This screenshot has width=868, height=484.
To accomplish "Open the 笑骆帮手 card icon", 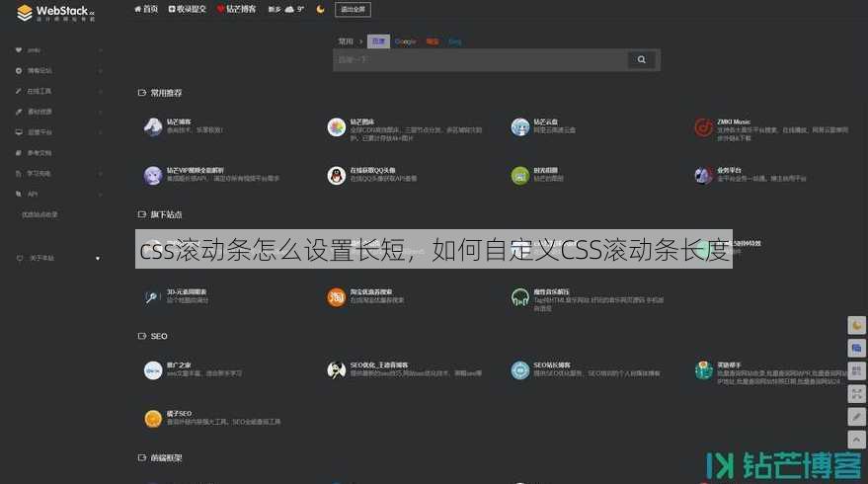I will (704, 370).
